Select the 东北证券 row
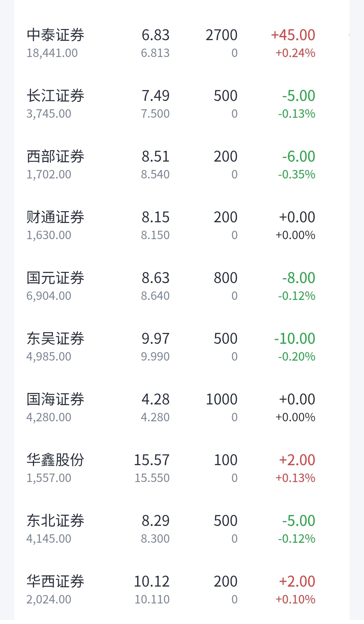 [x=182, y=529]
